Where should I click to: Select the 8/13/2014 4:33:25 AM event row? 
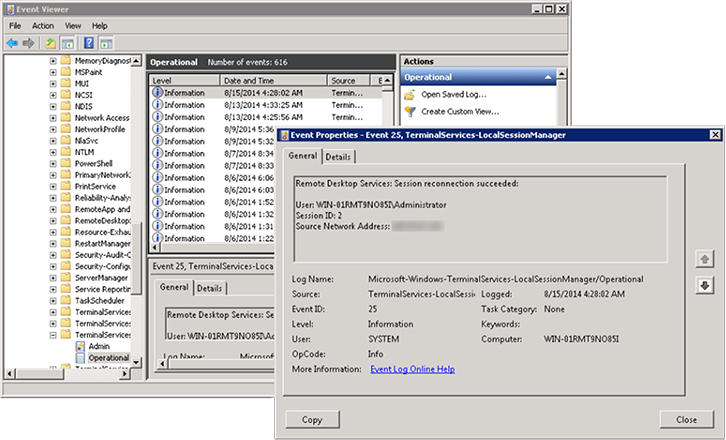click(257, 104)
